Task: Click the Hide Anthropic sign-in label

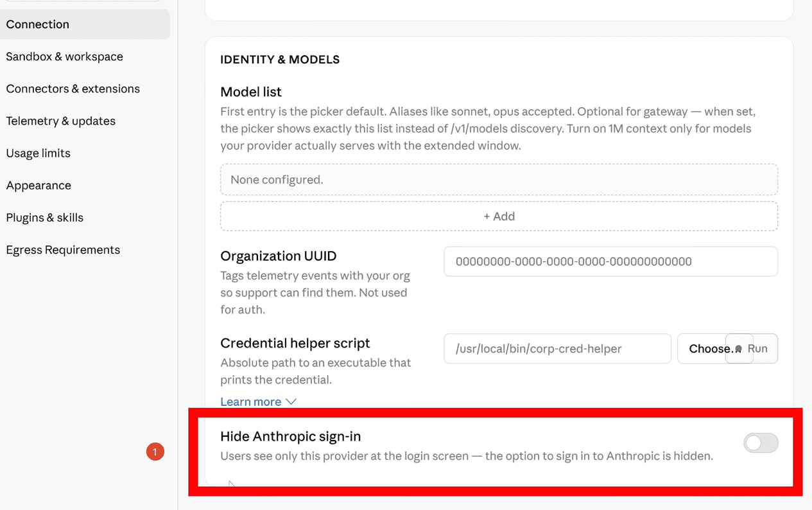Action: coord(291,436)
